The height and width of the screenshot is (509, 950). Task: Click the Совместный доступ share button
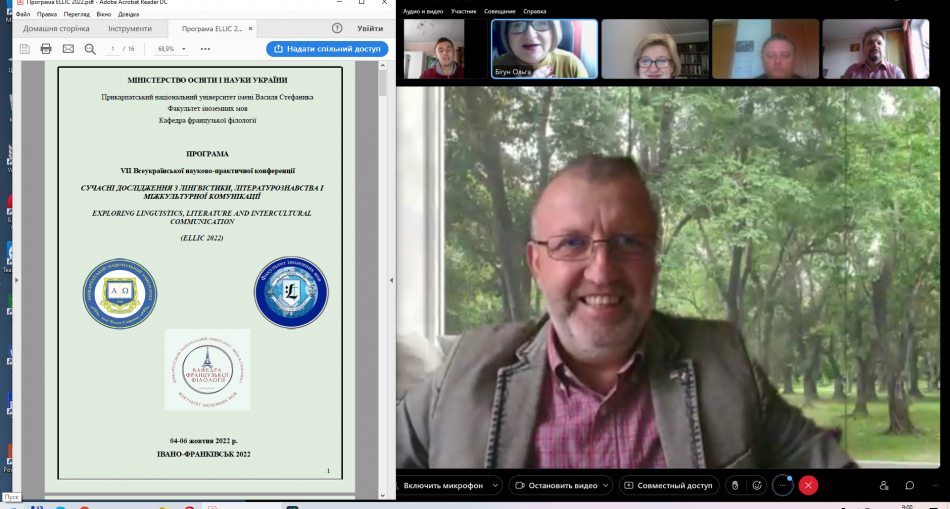pos(668,485)
